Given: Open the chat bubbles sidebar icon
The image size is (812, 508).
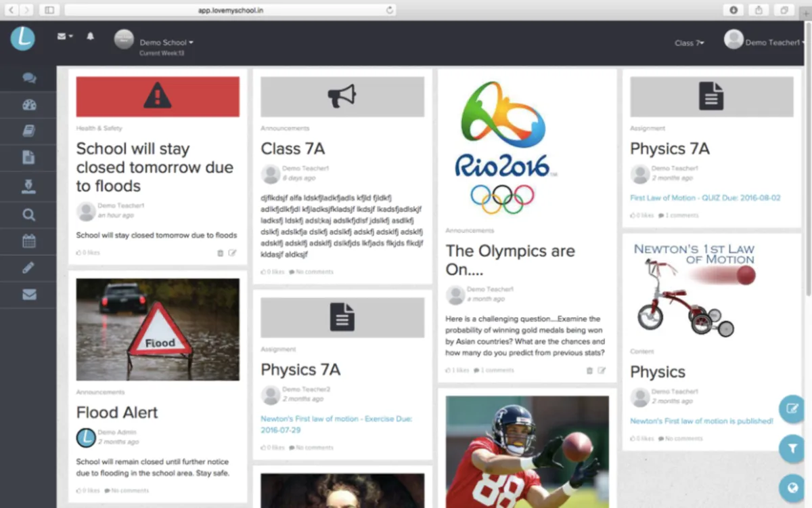Looking at the screenshot, I should (x=28, y=78).
